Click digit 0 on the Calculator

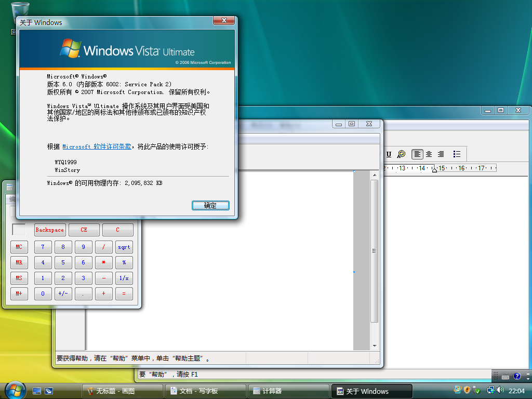click(43, 294)
